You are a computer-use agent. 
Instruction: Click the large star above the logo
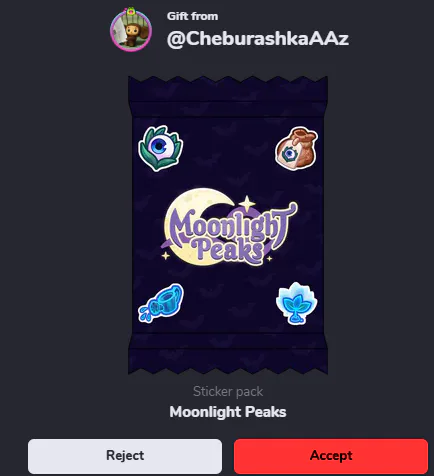click(x=247, y=203)
